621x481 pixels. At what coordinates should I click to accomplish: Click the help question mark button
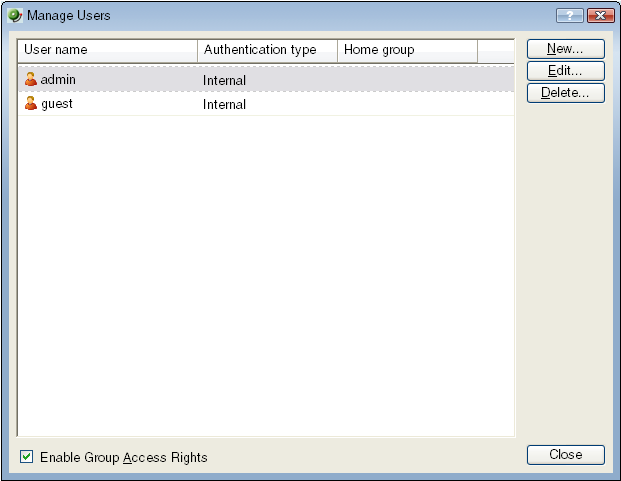[570, 16]
